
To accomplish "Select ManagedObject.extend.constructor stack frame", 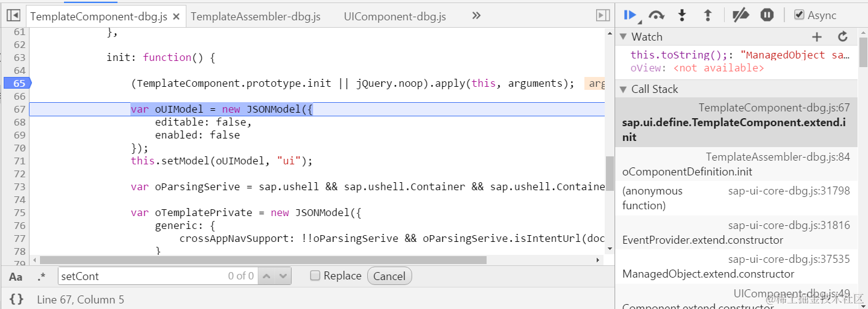I will pyautogui.click(x=736, y=267).
